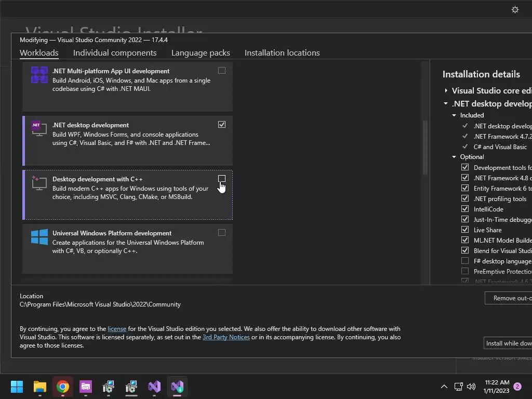
Task: Click the Remove out-of-support components button
Action: (x=508, y=298)
